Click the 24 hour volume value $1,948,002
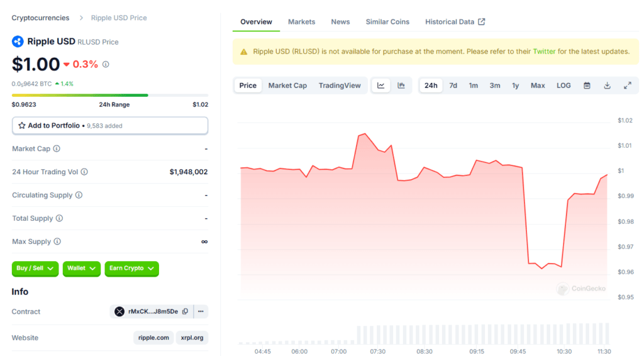 189,172
